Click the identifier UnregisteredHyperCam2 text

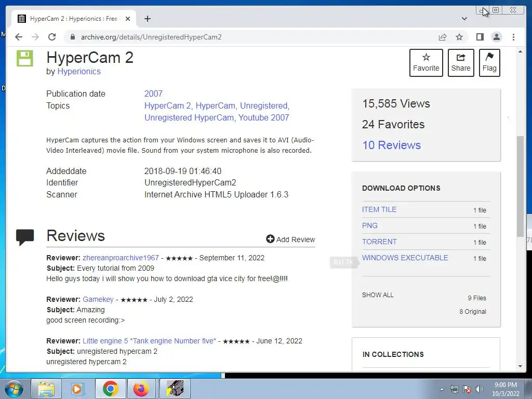190,182
